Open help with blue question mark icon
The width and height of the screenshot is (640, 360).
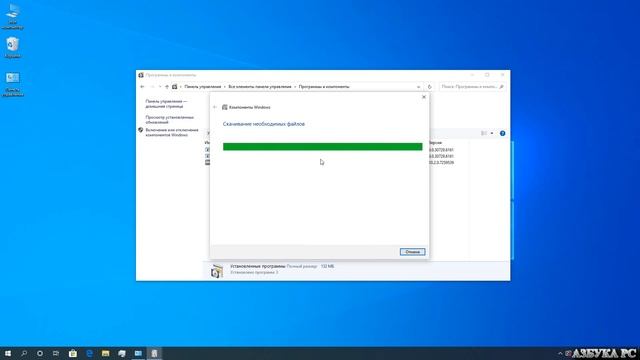pos(502,133)
